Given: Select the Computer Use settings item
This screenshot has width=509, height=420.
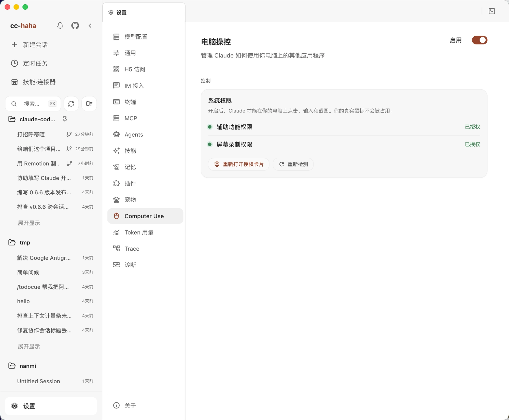Looking at the screenshot, I should [x=145, y=216].
